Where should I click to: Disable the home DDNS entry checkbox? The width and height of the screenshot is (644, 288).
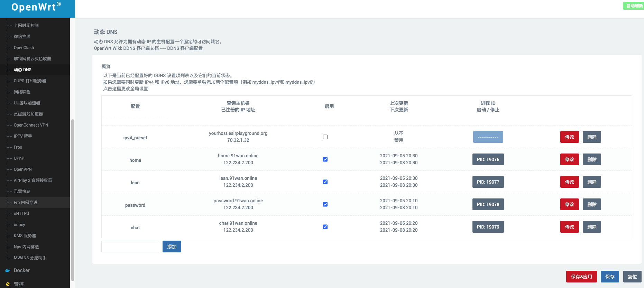[325, 159]
